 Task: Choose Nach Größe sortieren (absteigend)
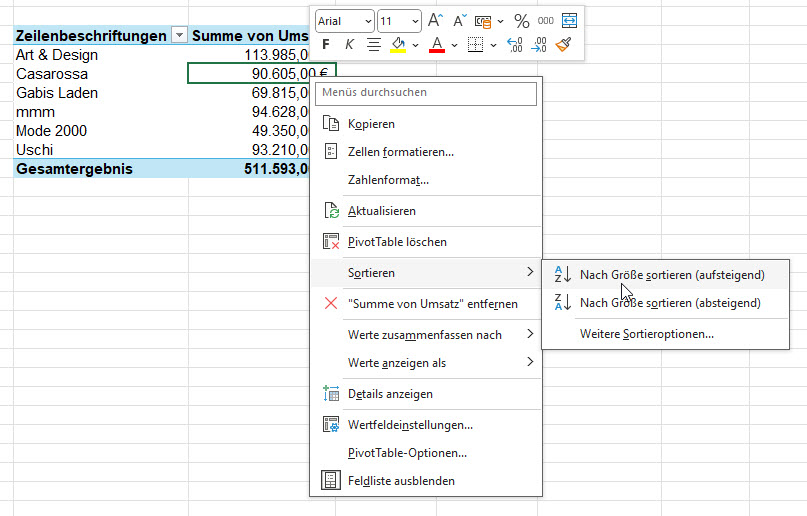670,303
